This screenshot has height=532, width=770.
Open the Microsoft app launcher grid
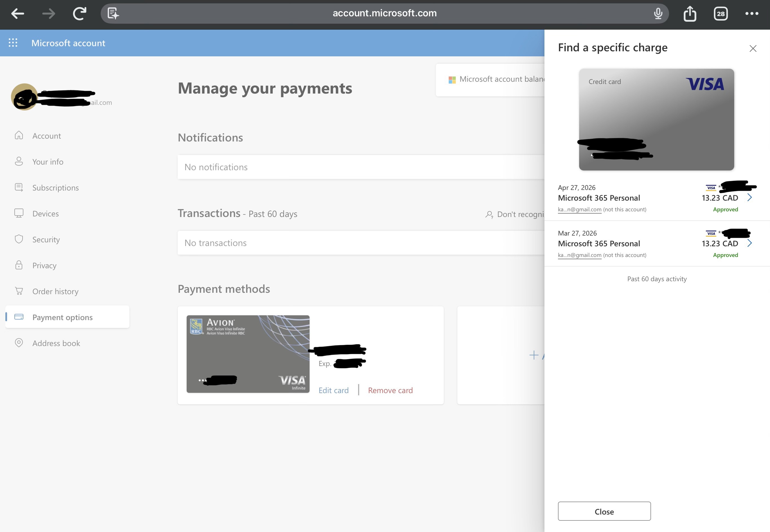point(13,43)
